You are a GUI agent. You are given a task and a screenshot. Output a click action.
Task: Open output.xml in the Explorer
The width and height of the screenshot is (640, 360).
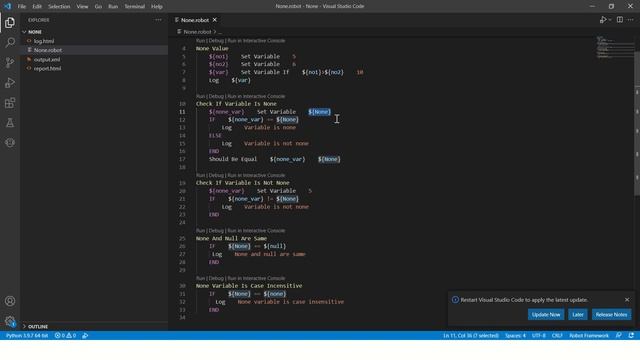coord(47,59)
